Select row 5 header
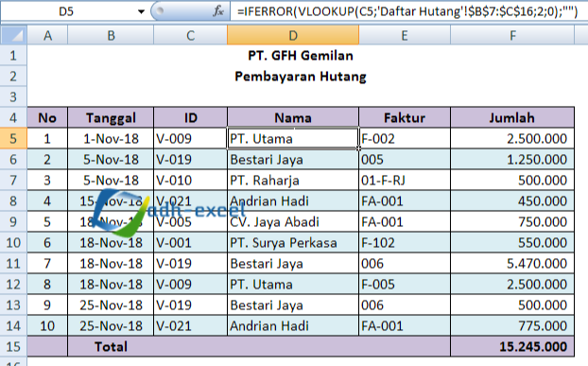The image size is (588, 366). (13, 139)
